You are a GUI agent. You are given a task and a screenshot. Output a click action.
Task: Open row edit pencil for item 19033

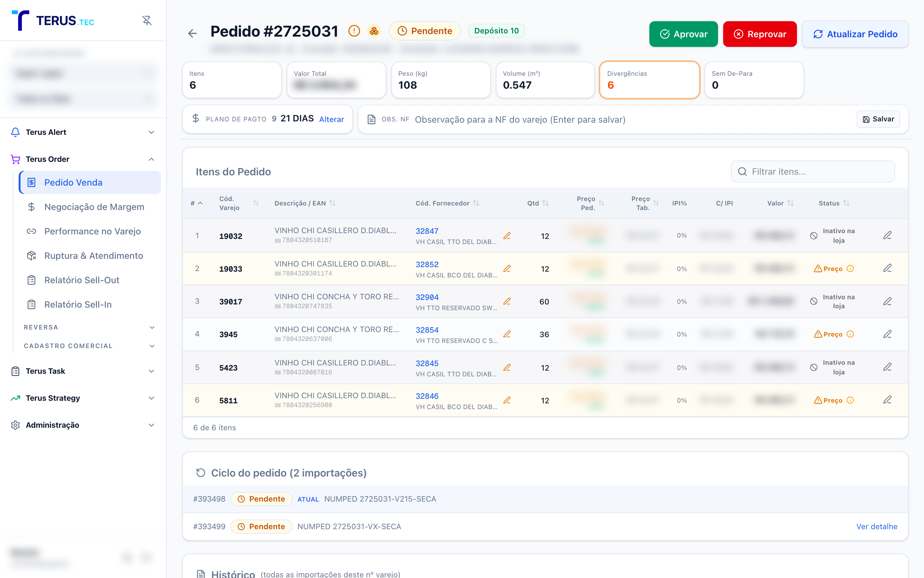tap(887, 268)
